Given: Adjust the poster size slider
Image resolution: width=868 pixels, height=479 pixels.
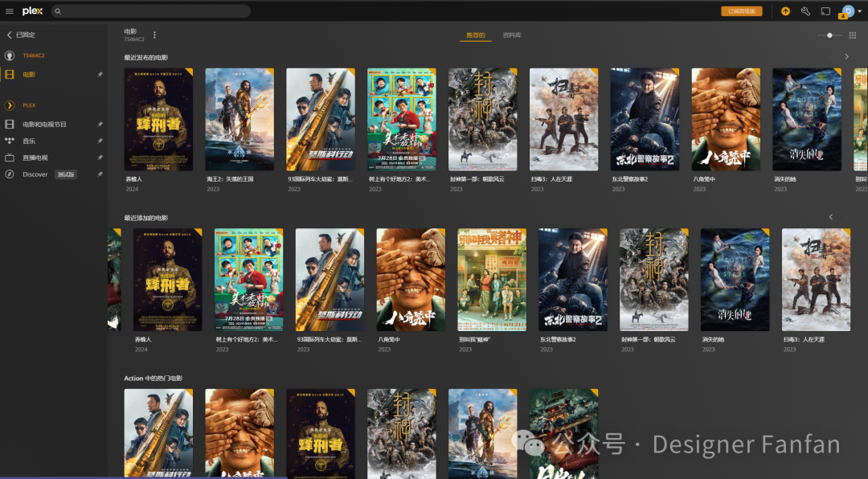Looking at the screenshot, I should [x=829, y=35].
